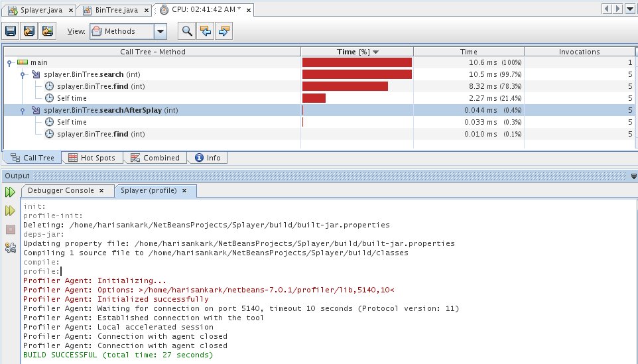Screen dimensions: 638x364
Task: Close the Splayer.java tab
Action: pyautogui.click(x=71, y=11)
